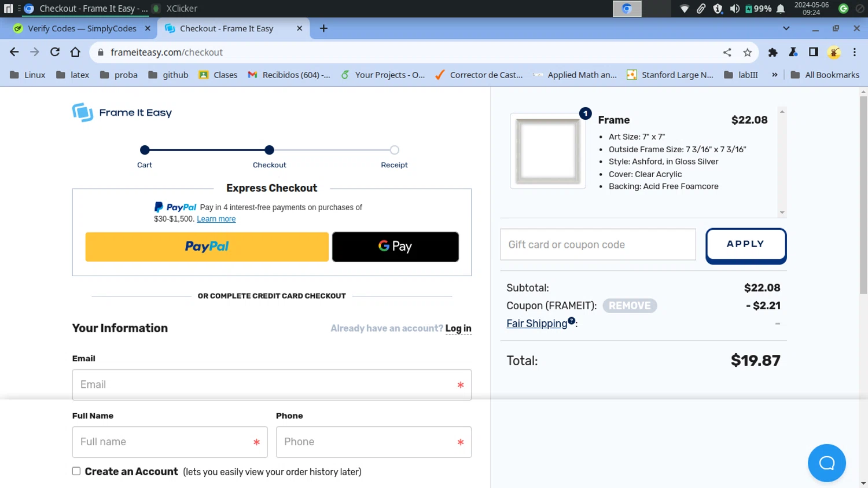This screenshot has height=488, width=868.
Task: Toggle the browser side panel
Action: click(814, 52)
